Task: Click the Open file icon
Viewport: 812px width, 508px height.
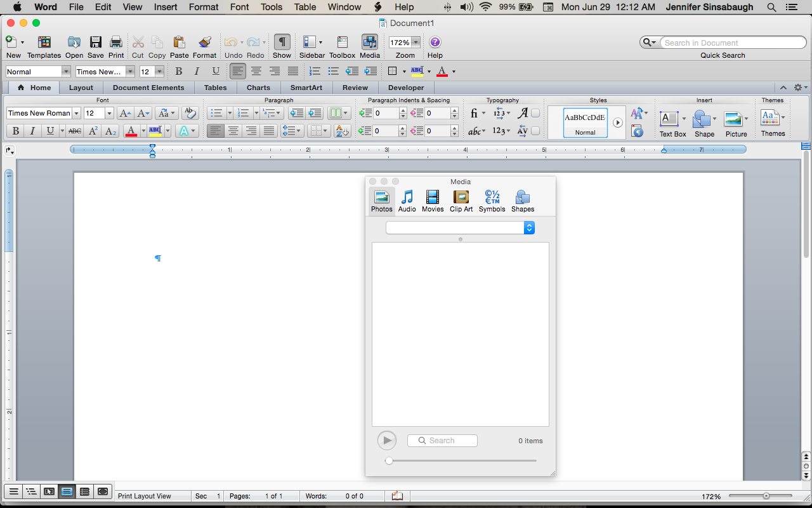Action: point(74,43)
